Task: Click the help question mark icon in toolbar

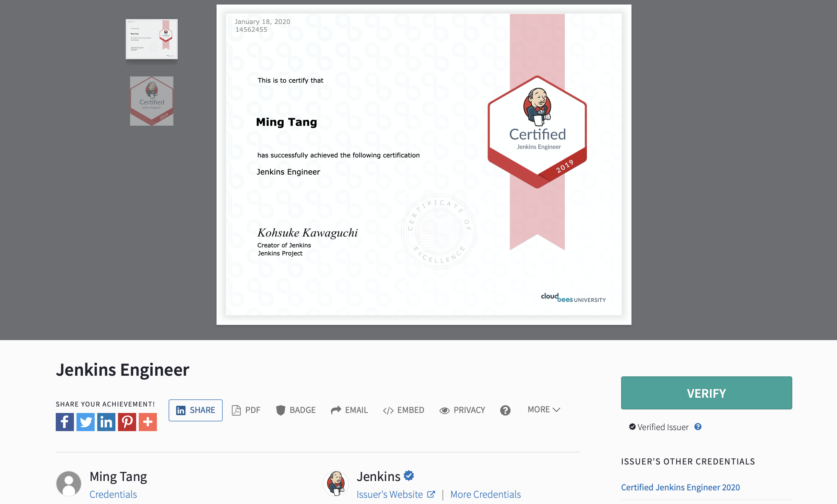Action: pos(505,410)
